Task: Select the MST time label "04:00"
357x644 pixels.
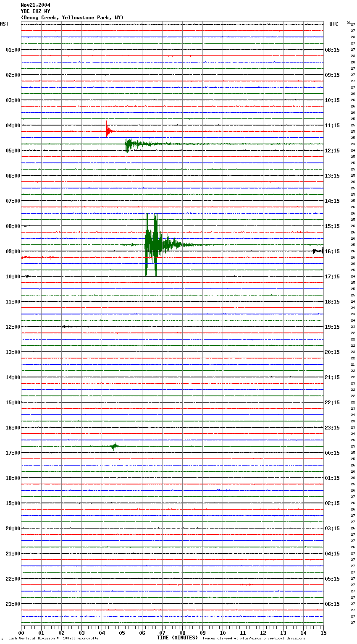Action: coord(13,126)
